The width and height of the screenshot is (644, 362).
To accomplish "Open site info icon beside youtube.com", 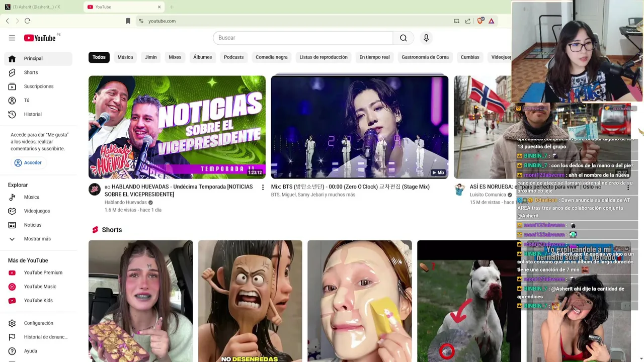I will [141, 21].
